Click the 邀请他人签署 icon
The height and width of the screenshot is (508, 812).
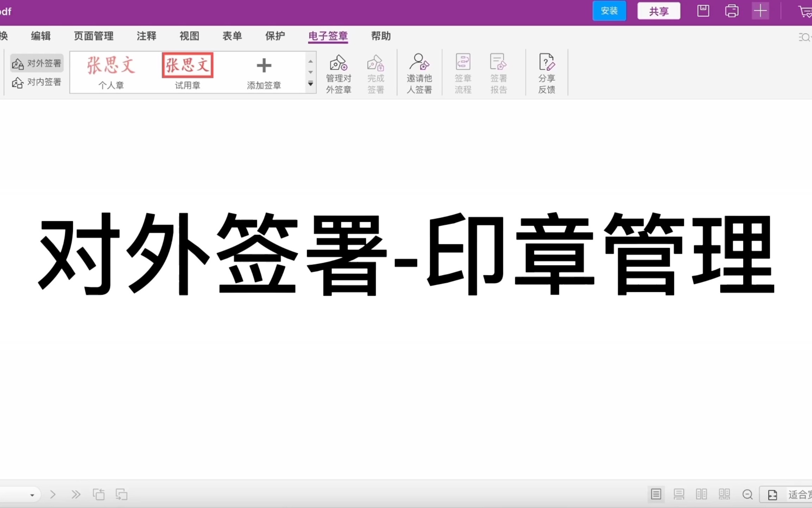[x=419, y=73]
